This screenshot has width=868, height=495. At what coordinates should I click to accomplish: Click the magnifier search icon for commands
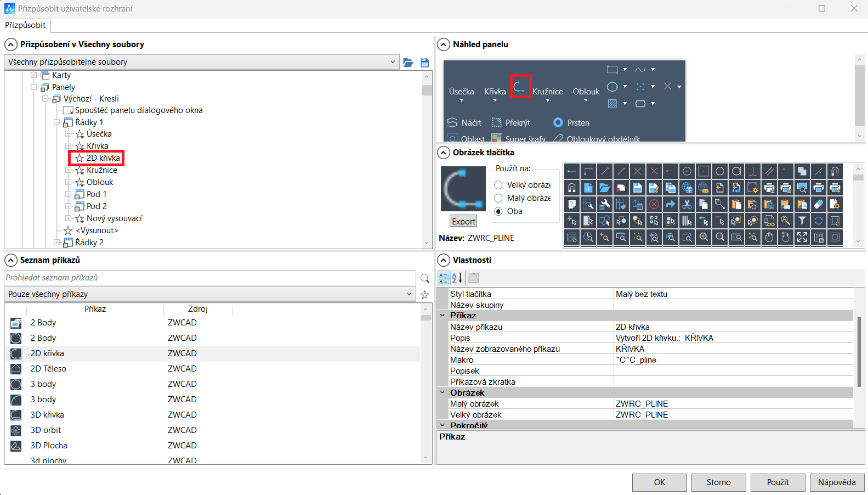coord(424,278)
